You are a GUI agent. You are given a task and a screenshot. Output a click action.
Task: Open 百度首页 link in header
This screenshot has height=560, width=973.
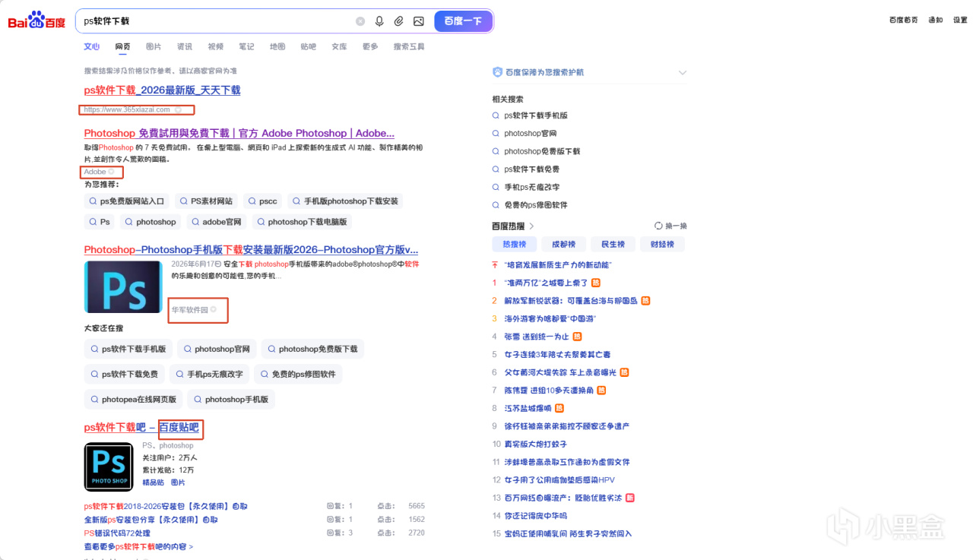[x=904, y=21]
